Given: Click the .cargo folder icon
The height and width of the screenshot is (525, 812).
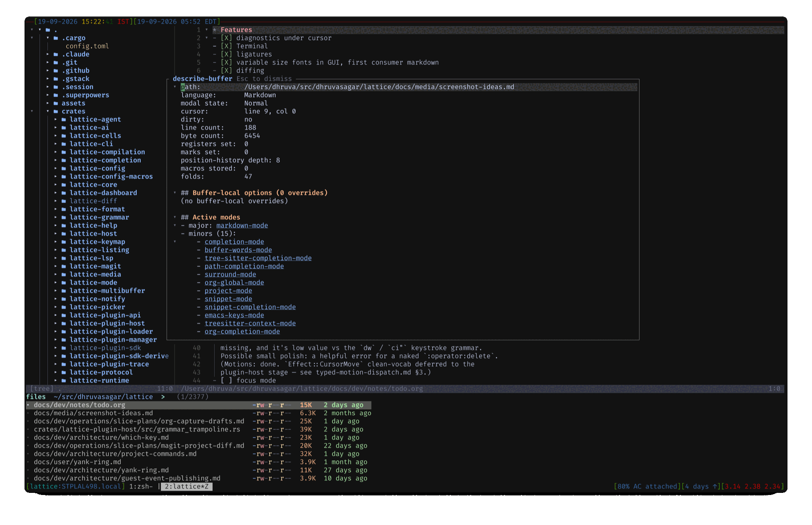Looking at the screenshot, I should coord(56,38).
